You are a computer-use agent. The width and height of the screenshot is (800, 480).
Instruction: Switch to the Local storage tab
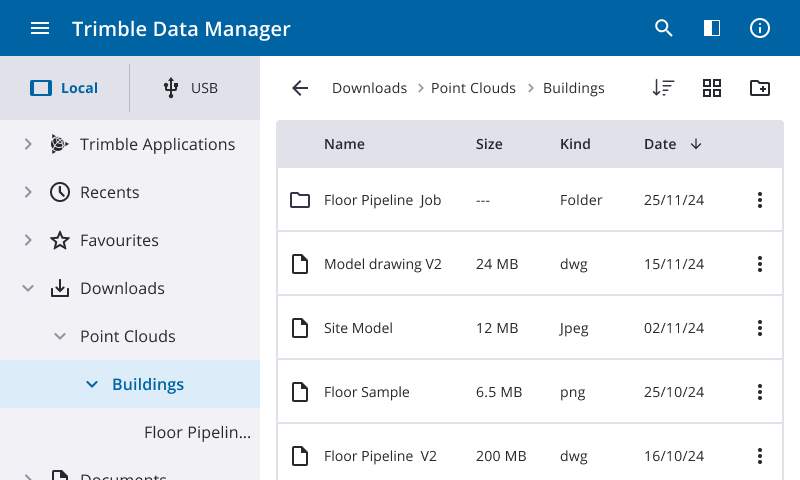[x=65, y=88]
